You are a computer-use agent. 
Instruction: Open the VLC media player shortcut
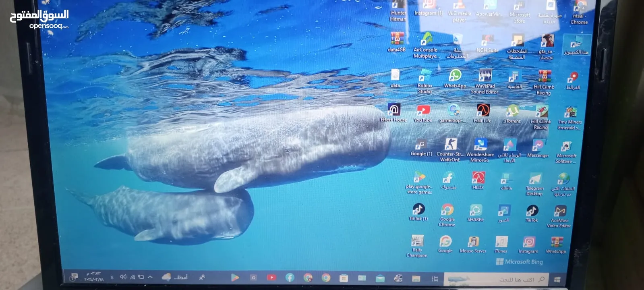click(459, 11)
